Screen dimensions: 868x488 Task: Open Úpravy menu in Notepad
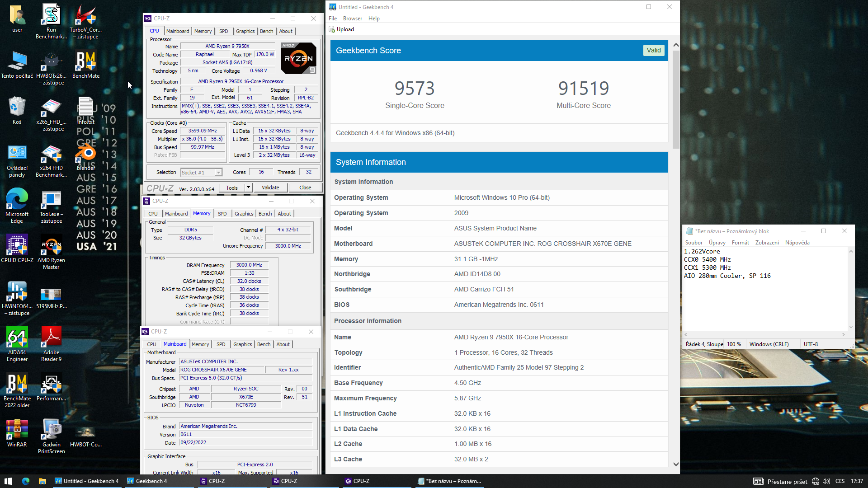click(717, 243)
